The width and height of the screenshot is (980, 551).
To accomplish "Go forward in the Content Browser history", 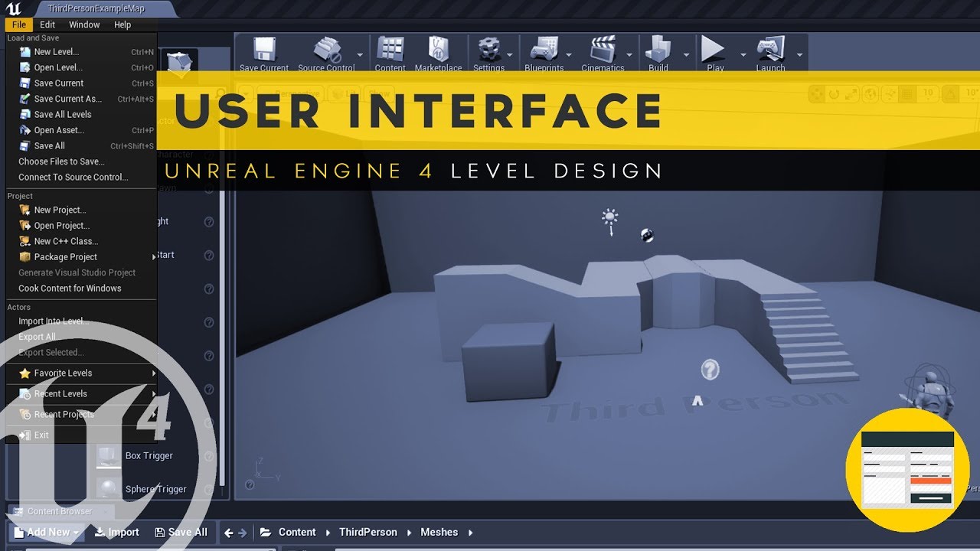I will point(243,533).
